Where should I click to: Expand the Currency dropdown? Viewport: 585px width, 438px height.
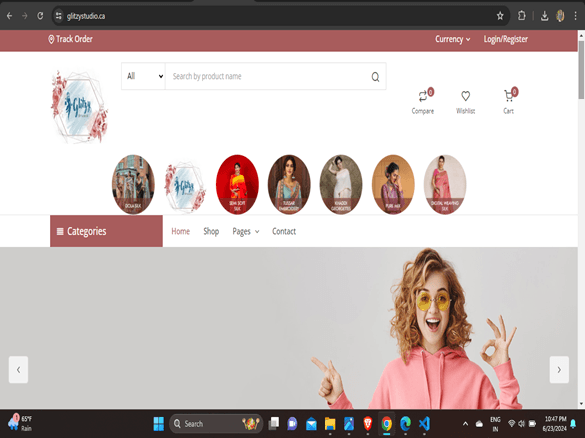point(453,39)
